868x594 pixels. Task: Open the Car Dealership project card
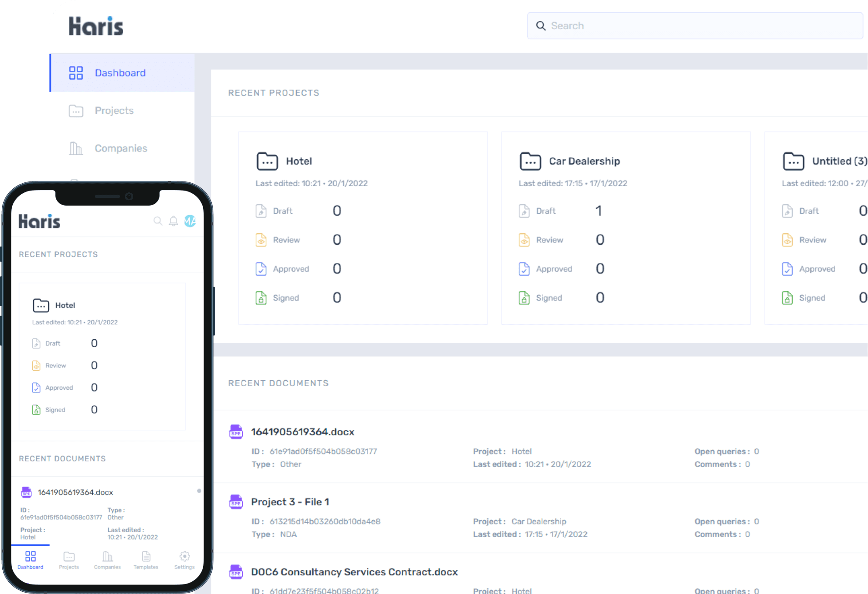click(626, 228)
